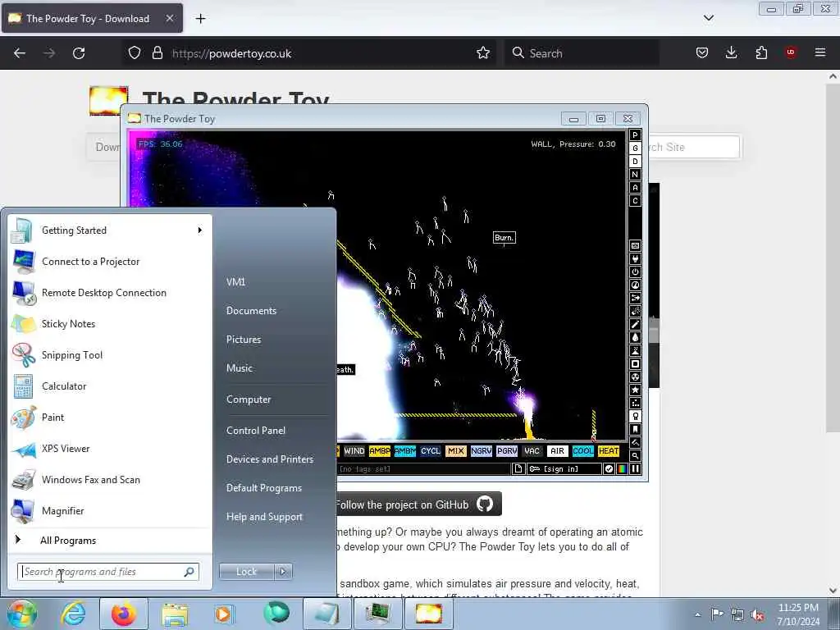Show hidden tray icons arrow

[x=697, y=614]
